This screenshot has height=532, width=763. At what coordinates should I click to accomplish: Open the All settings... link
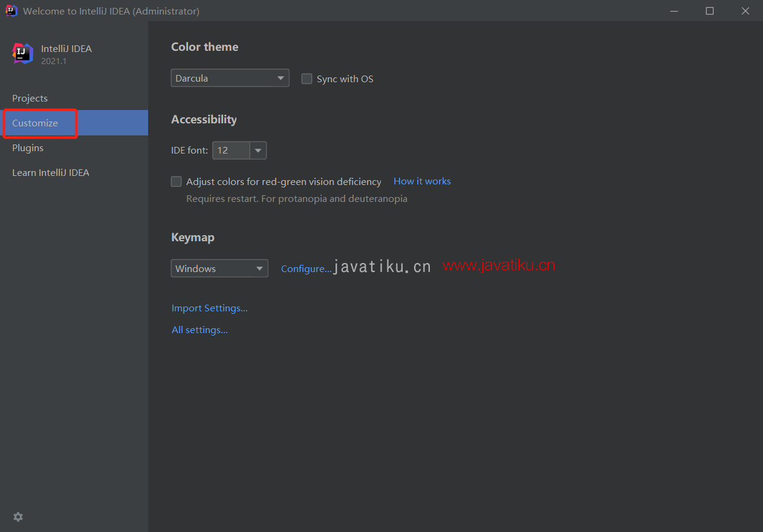200,330
